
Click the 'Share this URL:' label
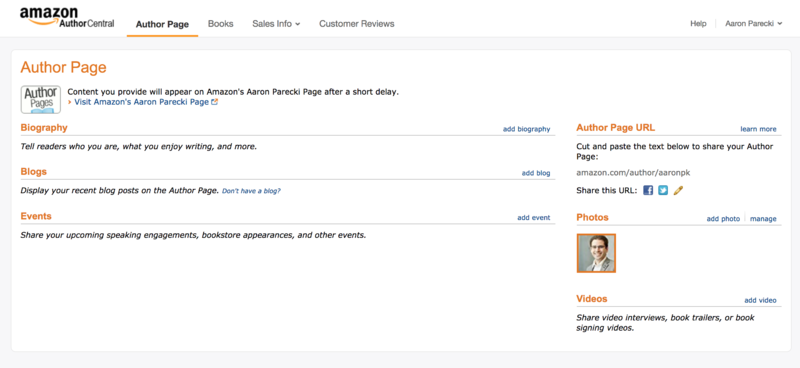click(607, 190)
